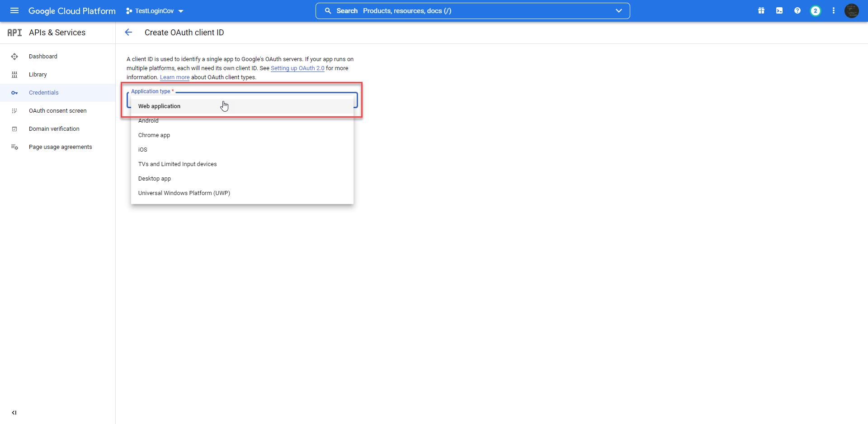
Task: Select Web application option
Action: (x=242, y=106)
